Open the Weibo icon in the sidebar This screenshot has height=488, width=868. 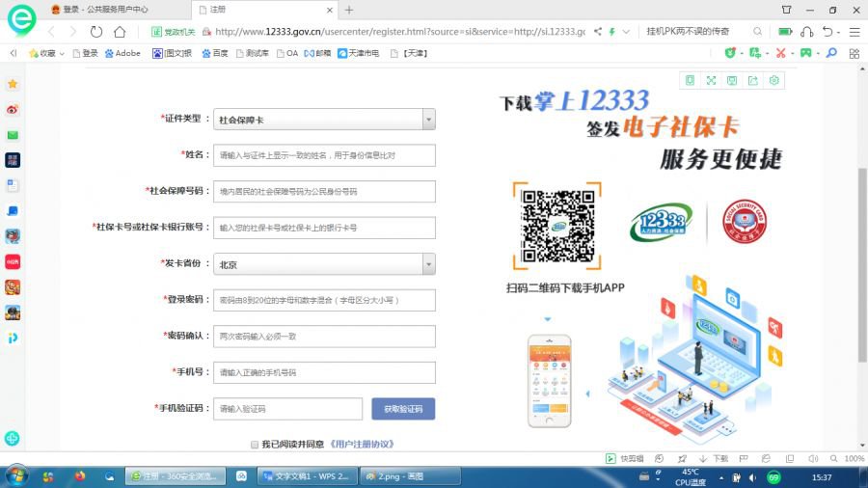(13, 109)
